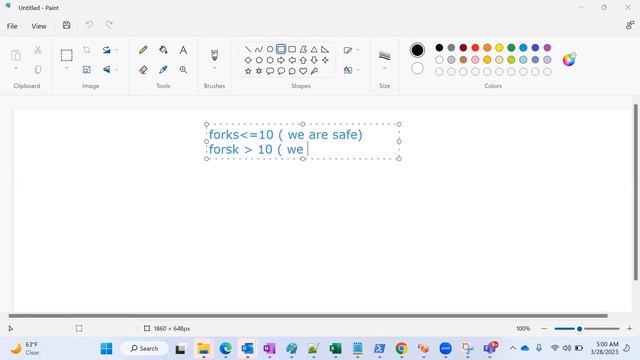Open the Windows Start button
This screenshot has width=640, height=360.
tap(107, 349)
